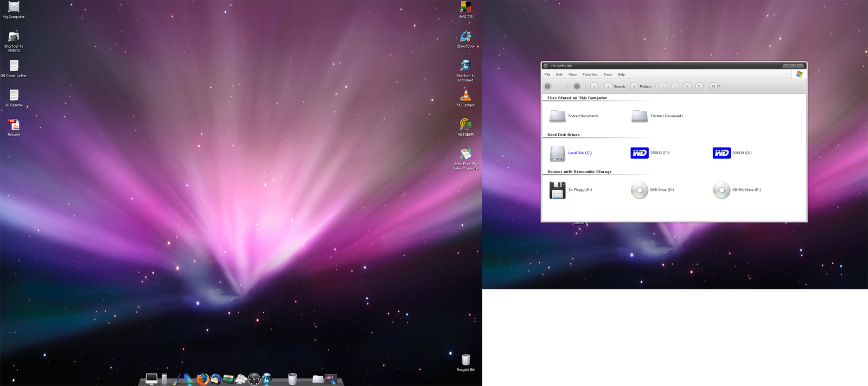This screenshot has width=868, height=386.
Task: Launch Jodix Free iPod Video Converter
Action: coord(465,159)
